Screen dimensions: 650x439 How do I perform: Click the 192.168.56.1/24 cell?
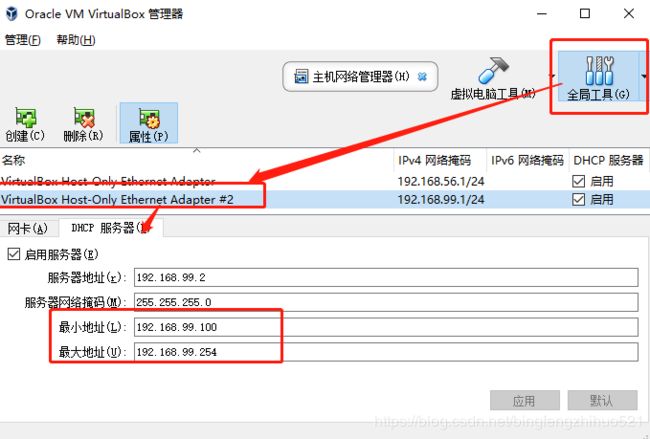[x=441, y=181]
